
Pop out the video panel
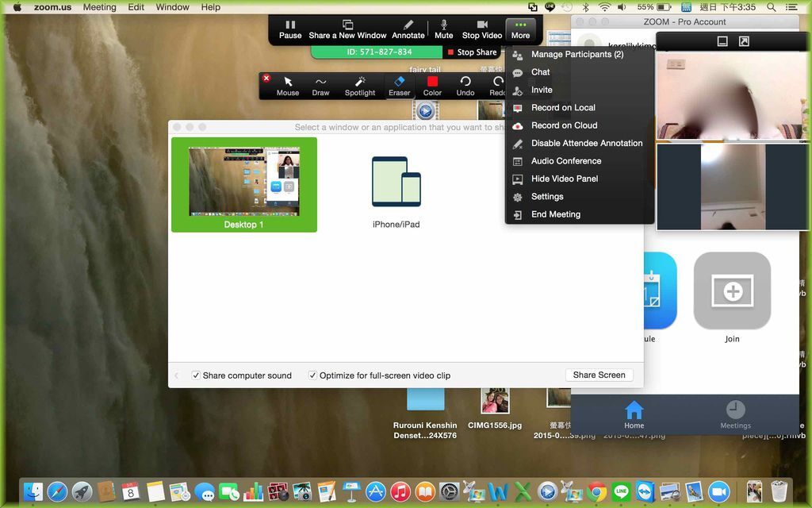tap(744, 41)
